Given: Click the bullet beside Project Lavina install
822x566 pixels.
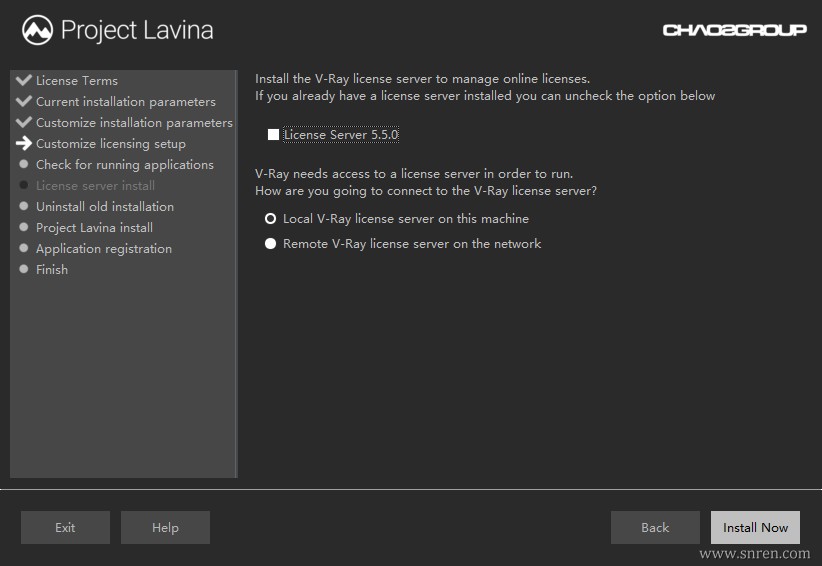Looking at the screenshot, I should pyautogui.click(x=24, y=227).
